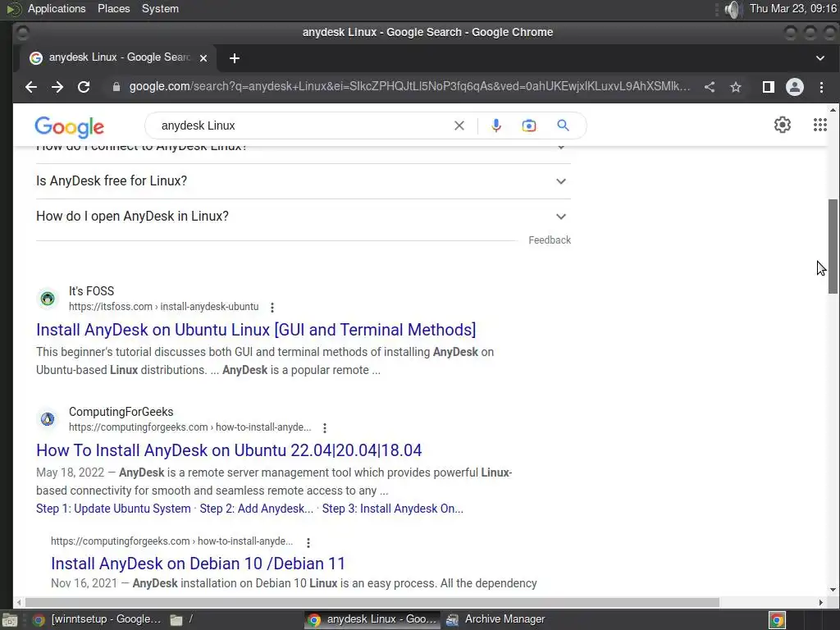Expand "Is AnyDesk free for Linux?"
The height and width of the screenshot is (630, 840).
click(x=304, y=181)
